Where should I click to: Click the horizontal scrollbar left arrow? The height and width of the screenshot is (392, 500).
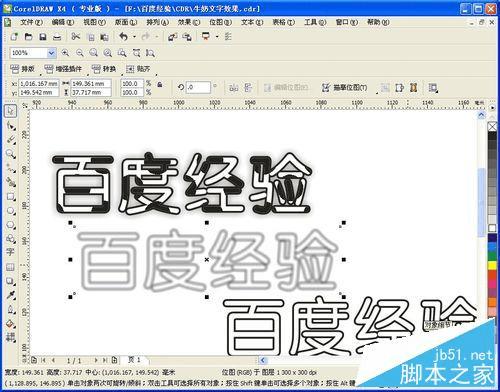tap(263, 360)
